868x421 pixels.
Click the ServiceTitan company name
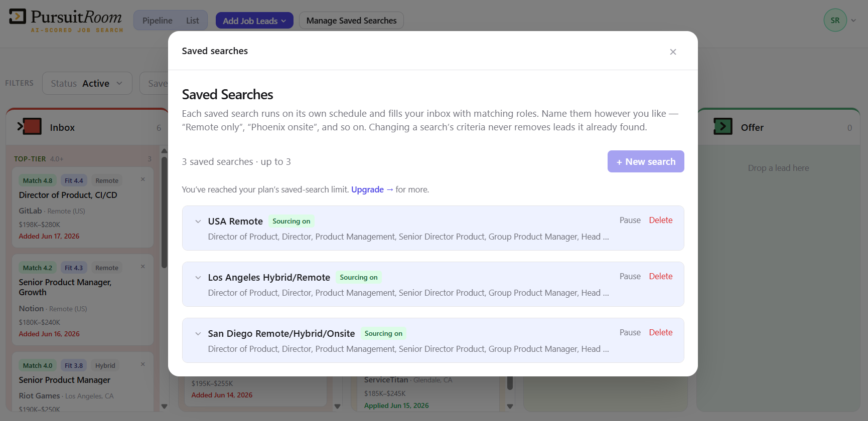point(386,380)
